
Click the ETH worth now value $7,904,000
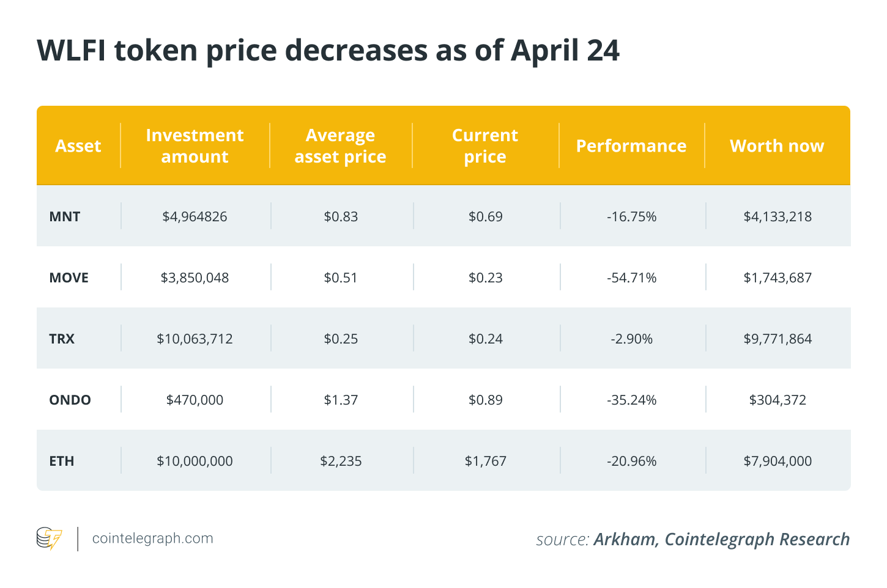[x=778, y=461]
